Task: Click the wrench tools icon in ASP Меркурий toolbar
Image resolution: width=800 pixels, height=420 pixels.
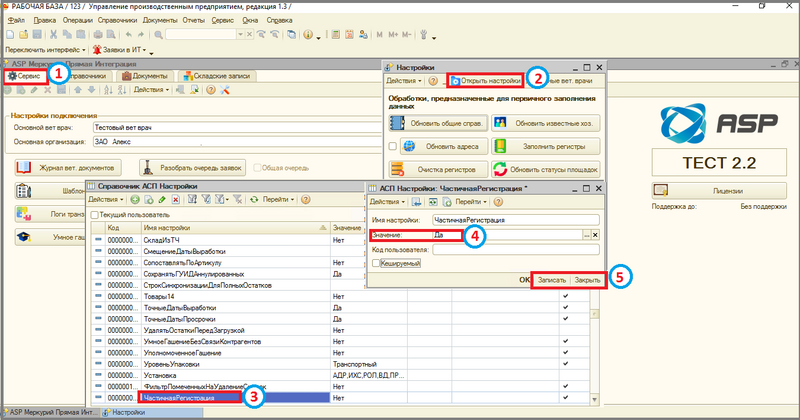Action: click(224, 90)
